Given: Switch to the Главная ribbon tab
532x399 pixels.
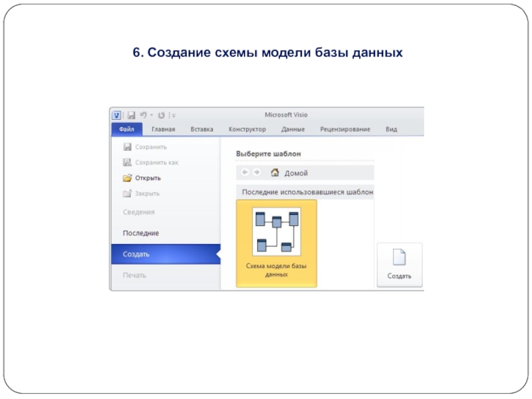Looking at the screenshot, I should (x=163, y=130).
